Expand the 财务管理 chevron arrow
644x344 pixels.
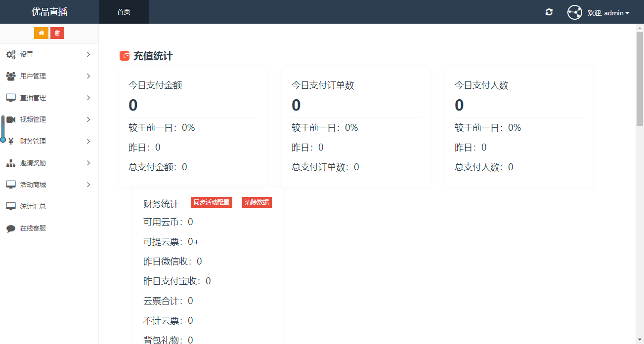point(88,141)
